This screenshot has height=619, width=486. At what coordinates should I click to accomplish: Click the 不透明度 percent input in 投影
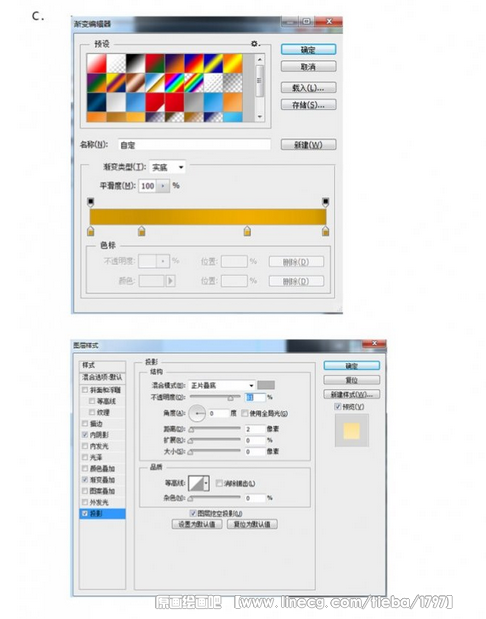coord(255,397)
